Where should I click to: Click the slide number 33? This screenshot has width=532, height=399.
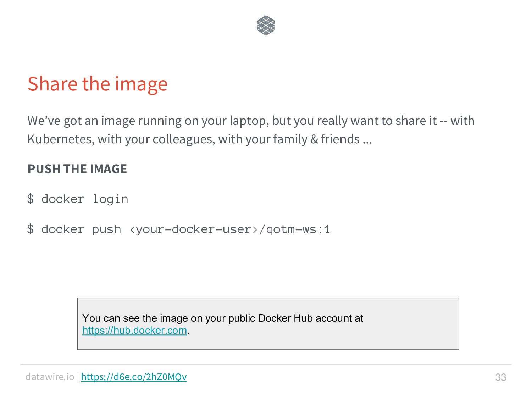pyautogui.click(x=500, y=377)
